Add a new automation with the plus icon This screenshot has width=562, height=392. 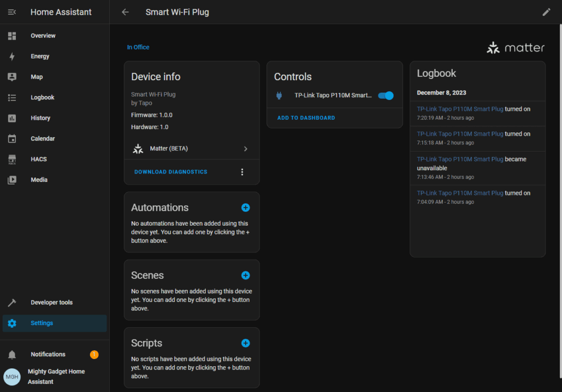point(245,208)
